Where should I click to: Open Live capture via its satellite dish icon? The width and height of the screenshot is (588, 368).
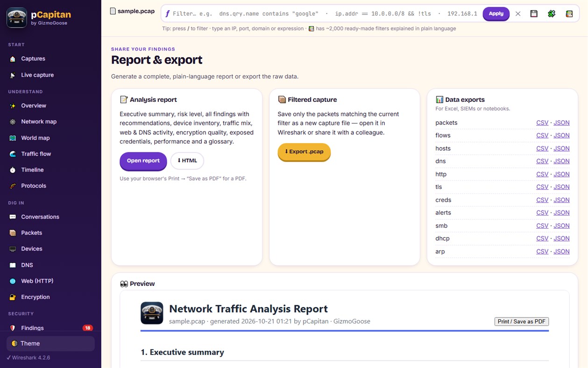coord(13,75)
